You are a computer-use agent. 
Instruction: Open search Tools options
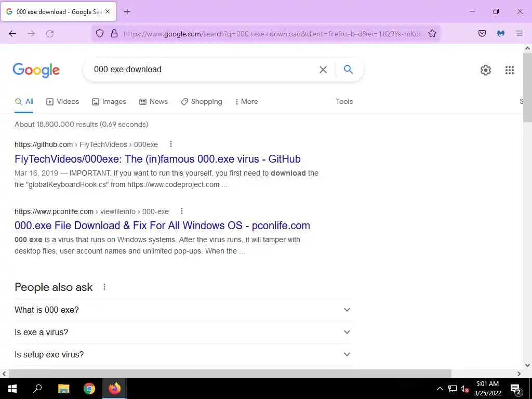tap(344, 101)
